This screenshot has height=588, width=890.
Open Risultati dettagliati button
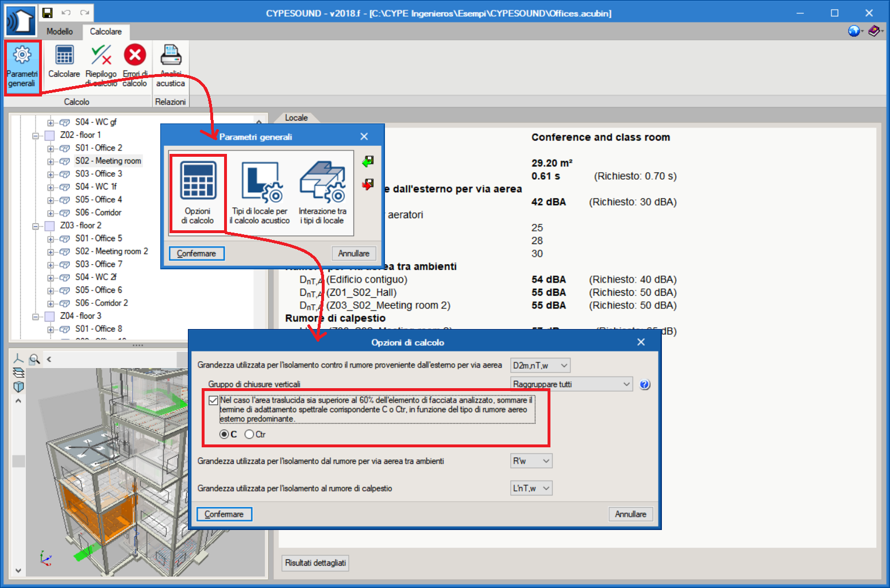315,563
